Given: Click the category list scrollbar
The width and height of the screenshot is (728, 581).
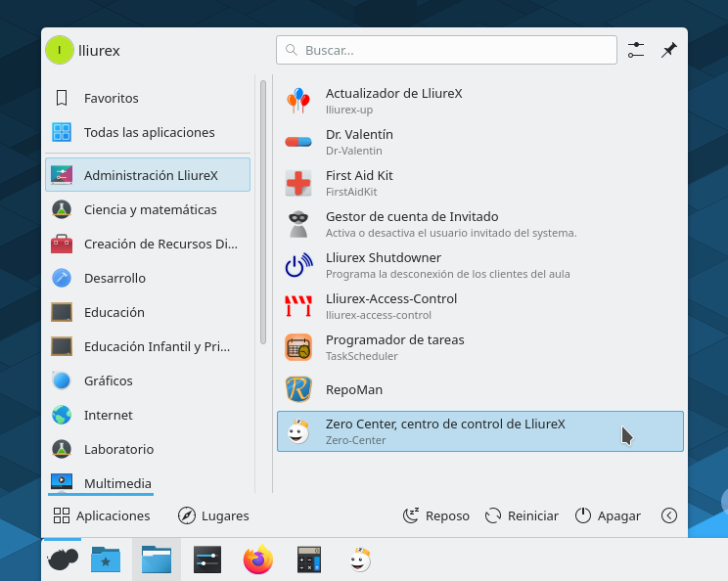Looking at the screenshot, I should click(x=263, y=212).
